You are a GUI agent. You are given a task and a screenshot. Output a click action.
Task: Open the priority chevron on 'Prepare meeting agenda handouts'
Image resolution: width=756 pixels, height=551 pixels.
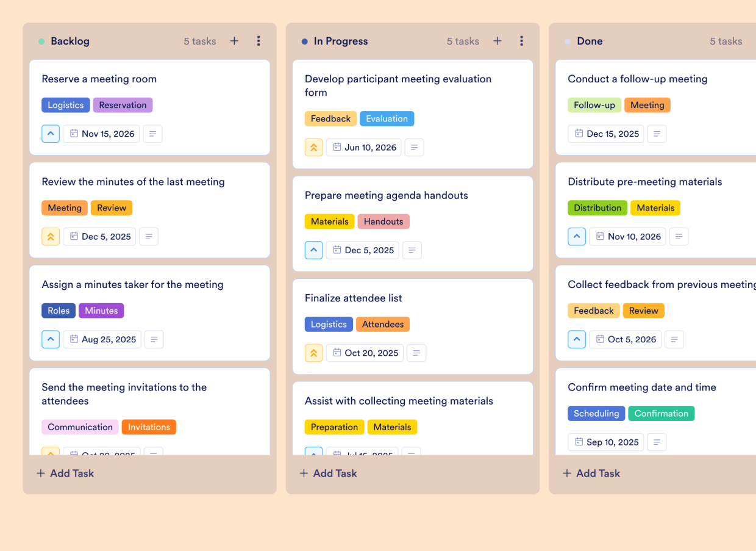313,250
